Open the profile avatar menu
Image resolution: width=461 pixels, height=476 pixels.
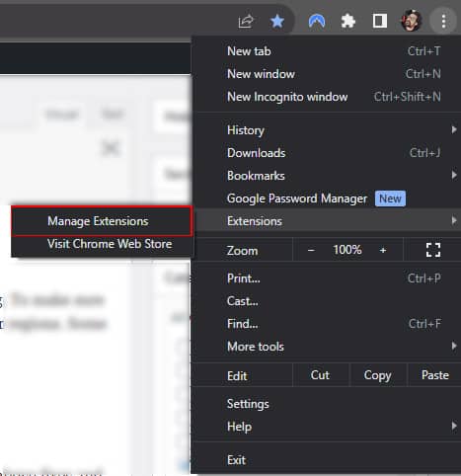pos(412,21)
